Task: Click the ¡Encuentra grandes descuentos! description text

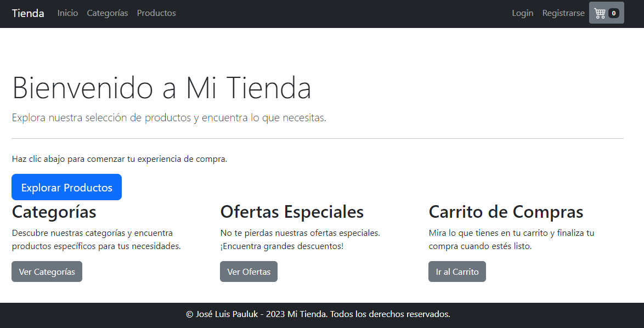Action: click(x=281, y=246)
